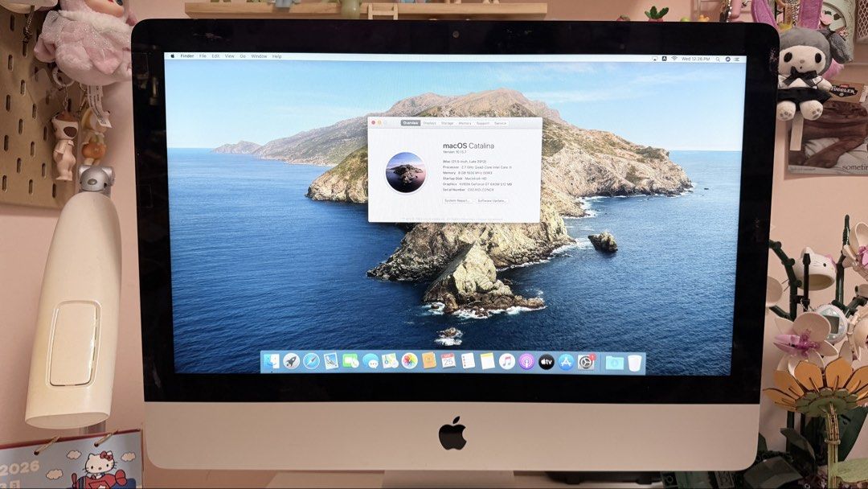Open the Trash in the Dock
The height and width of the screenshot is (489, 868).
click(634, 363)
